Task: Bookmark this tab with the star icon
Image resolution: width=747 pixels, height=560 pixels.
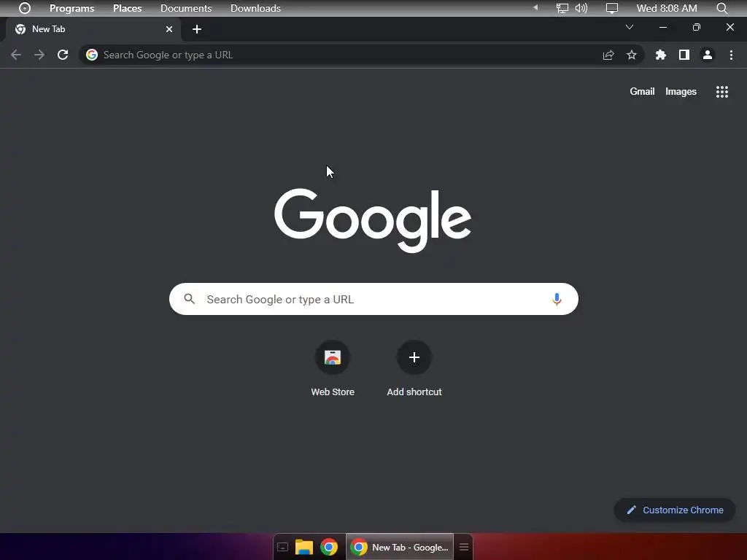Action: (632, 55)
